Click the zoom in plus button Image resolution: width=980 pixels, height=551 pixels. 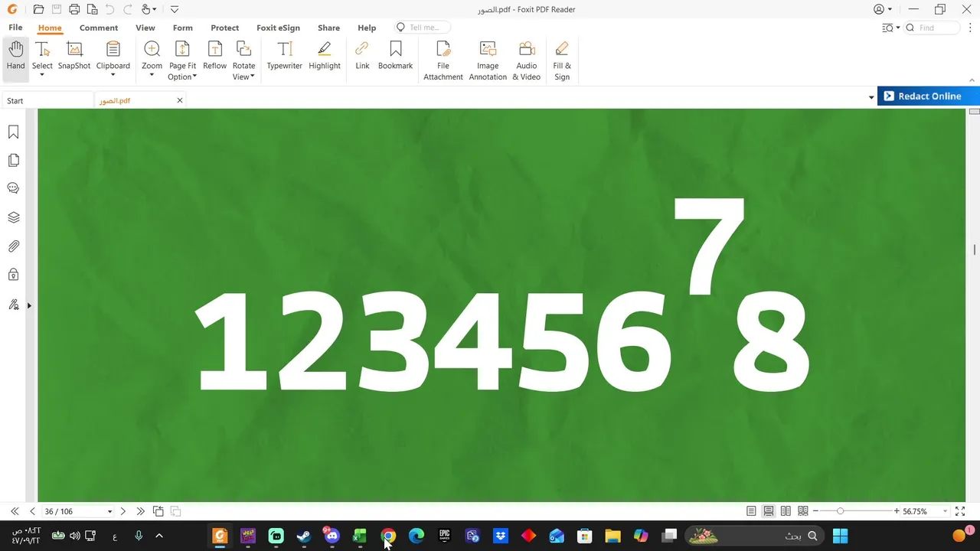[897, 511]
